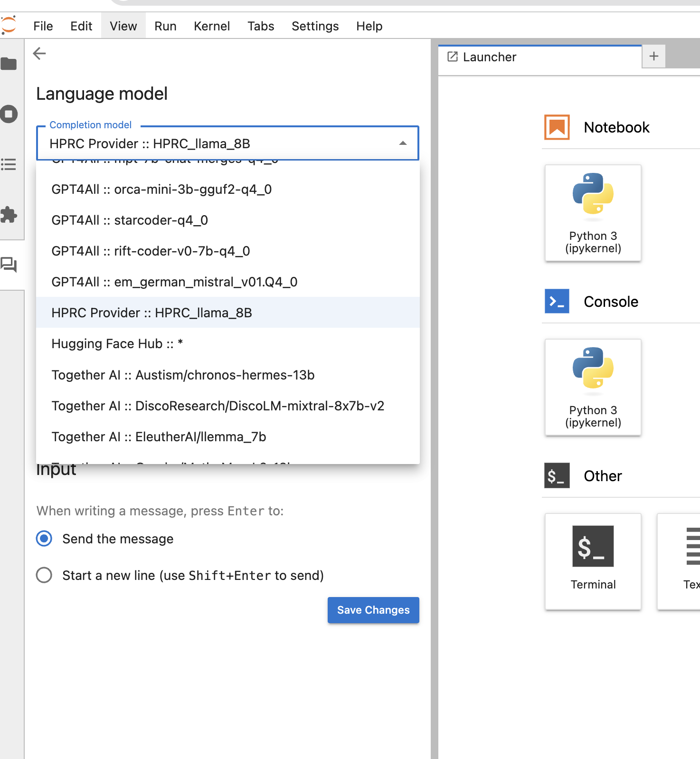Click the Notebook section heading text
Image resolution: width=700 pixels, height=759 pixels.
pos(616,127)
